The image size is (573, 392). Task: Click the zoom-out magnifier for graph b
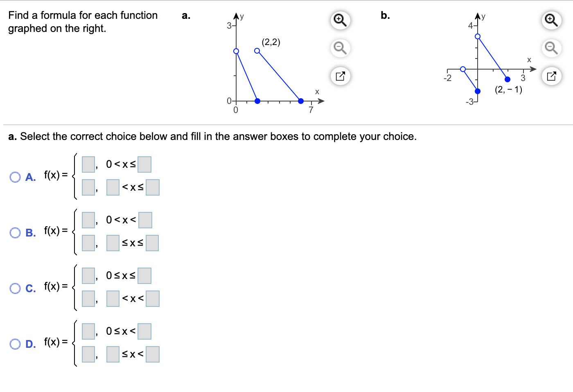coord(551,48)
